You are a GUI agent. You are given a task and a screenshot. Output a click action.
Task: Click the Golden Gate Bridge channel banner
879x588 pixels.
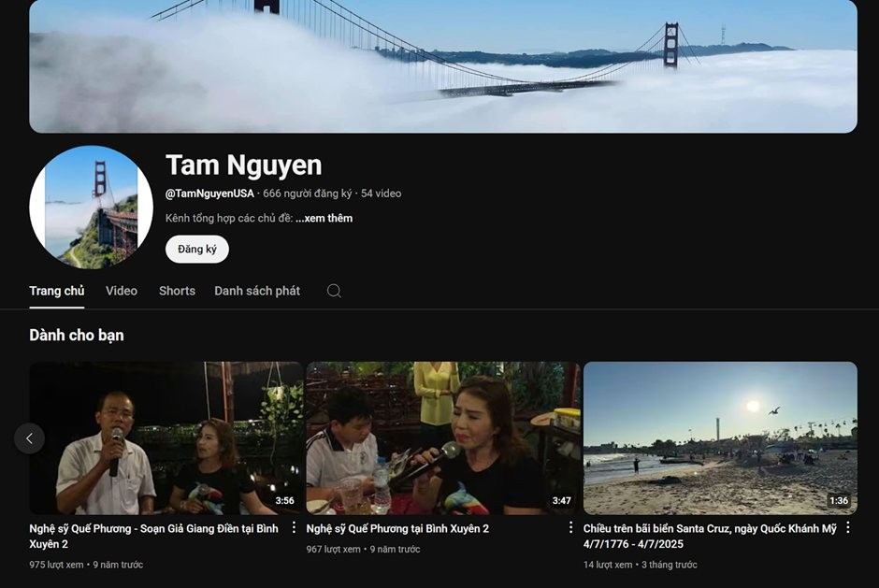[443, 65]
